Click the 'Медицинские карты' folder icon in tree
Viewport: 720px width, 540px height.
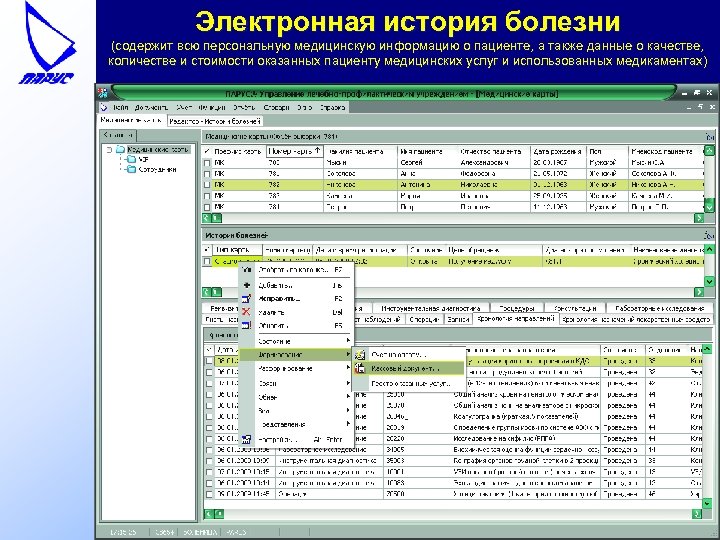pos(120,149)
